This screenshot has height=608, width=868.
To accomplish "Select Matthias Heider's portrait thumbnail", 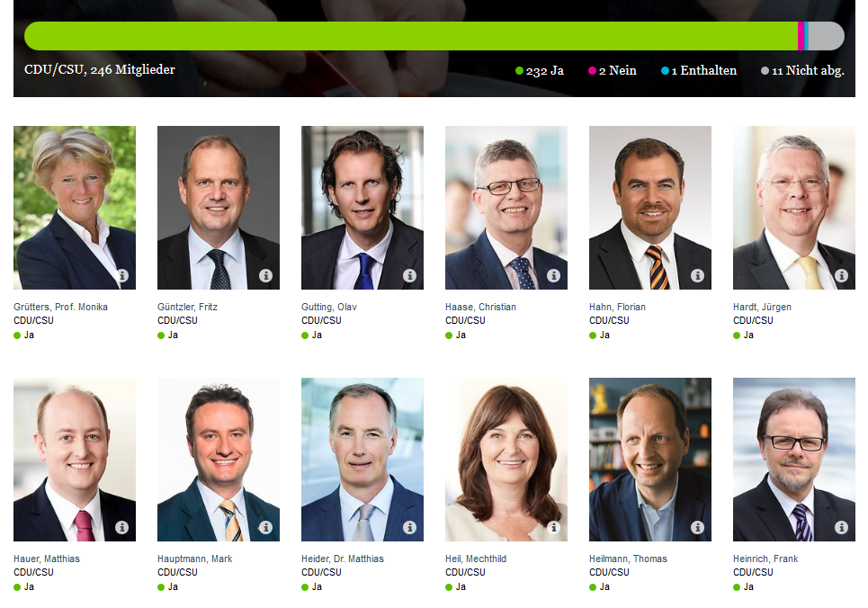I will (362, 460).
